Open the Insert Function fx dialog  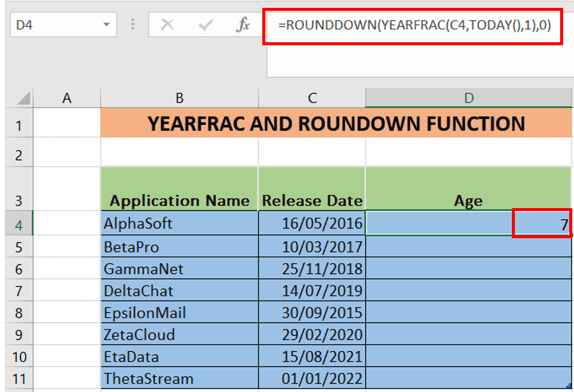coord(243,25)
